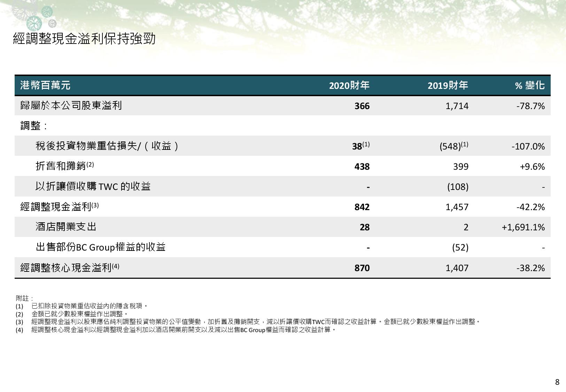Screen dimensions: 566x392
Task: Click the 2020財年 column header
Action: click(349, 85)
